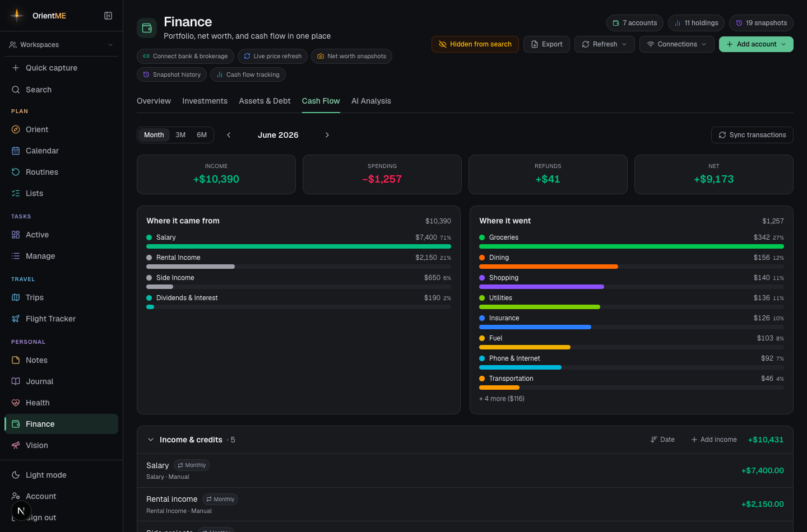The image size is (807, 532).
Task: Click the Export button
Action: tap(546, 44)
